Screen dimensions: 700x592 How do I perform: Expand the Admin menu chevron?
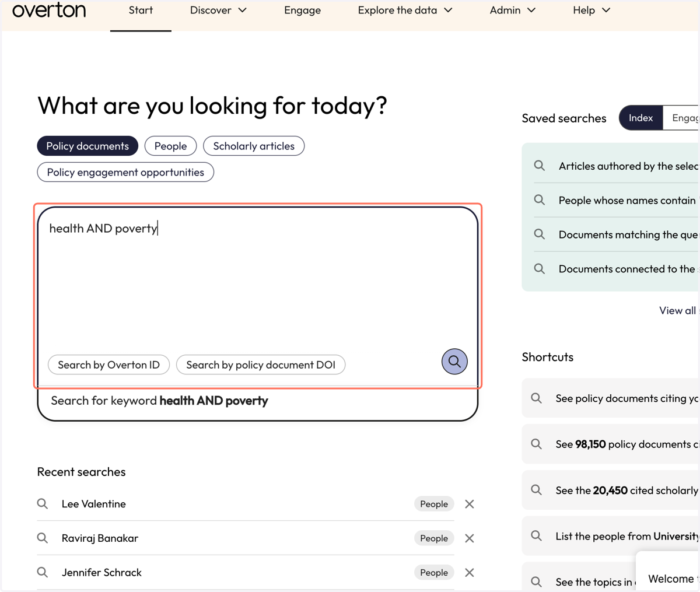tap(531, 10)
